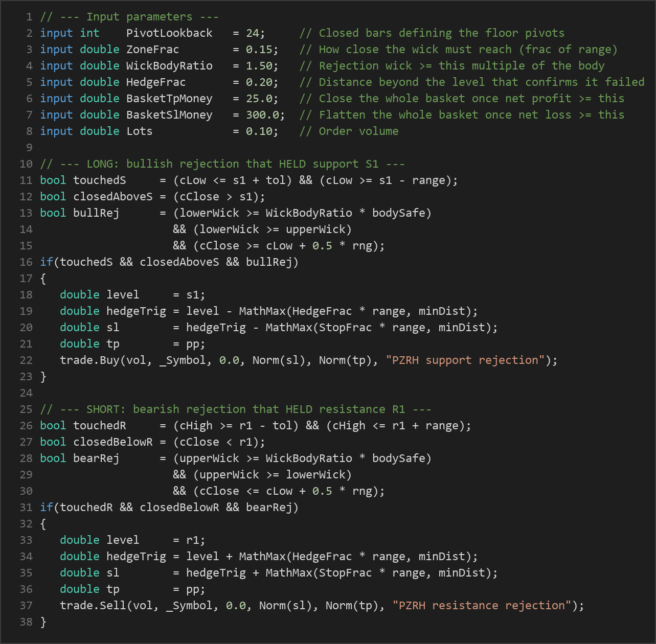Click the SHORT bearish rejection comment
Screen dimensions: 656x644
point(236,409)
